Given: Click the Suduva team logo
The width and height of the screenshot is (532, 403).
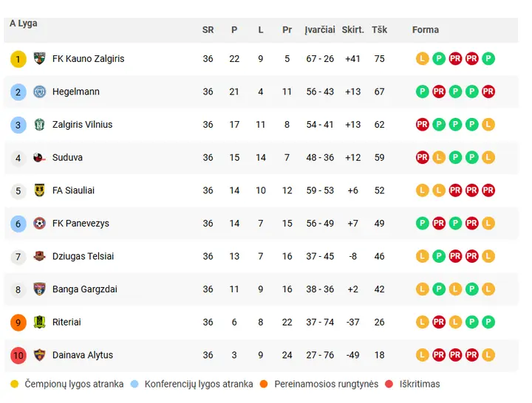Looking at the screenshot, I should click(39, 157).
